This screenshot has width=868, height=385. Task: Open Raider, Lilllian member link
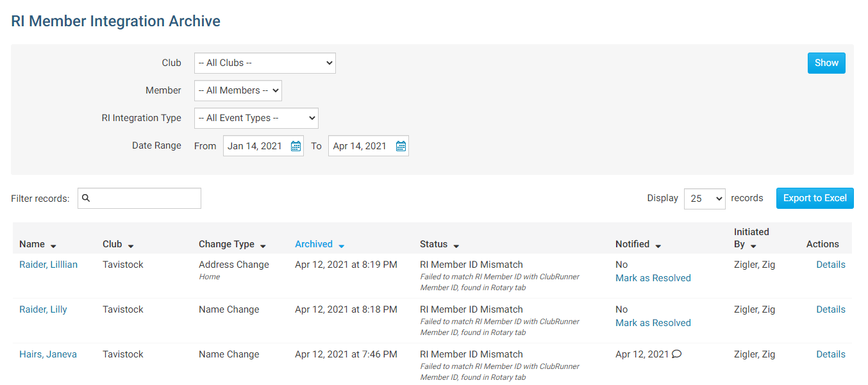coord(48,265)
